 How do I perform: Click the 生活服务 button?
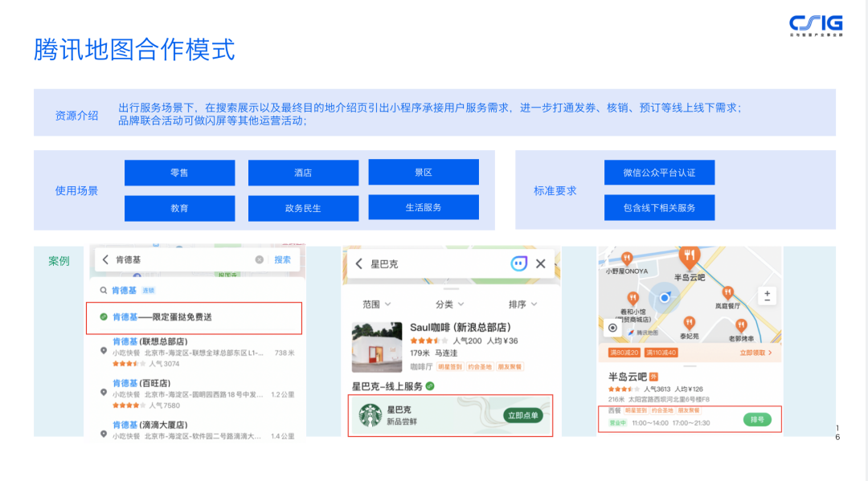[424, 207]
